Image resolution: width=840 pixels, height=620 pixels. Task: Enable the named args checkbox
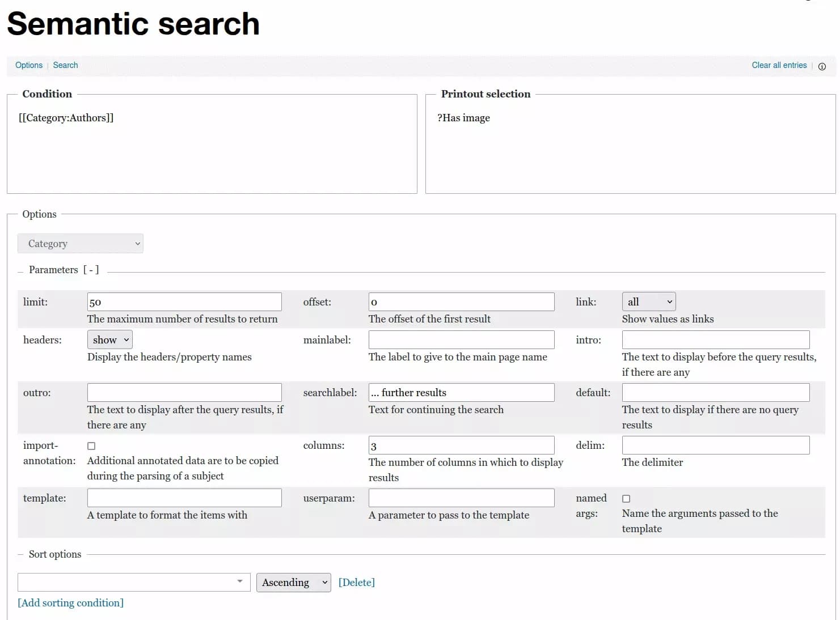626,498
